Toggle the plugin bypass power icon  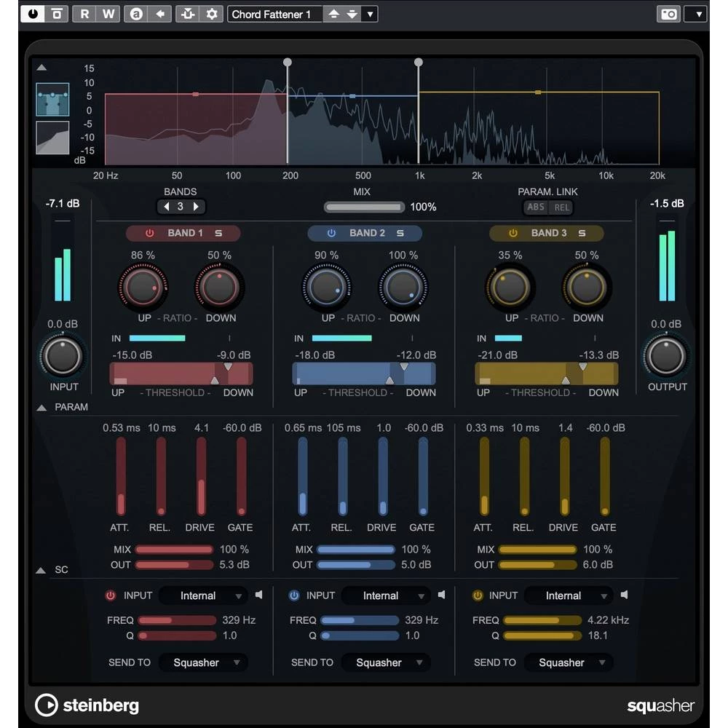(x=32, y=14)
